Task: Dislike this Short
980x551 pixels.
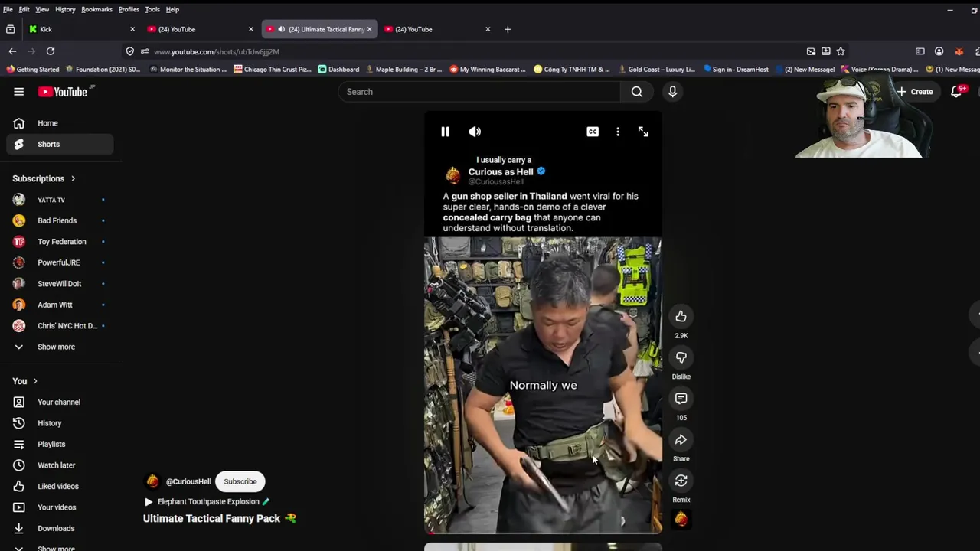Action: pos(681,357)
